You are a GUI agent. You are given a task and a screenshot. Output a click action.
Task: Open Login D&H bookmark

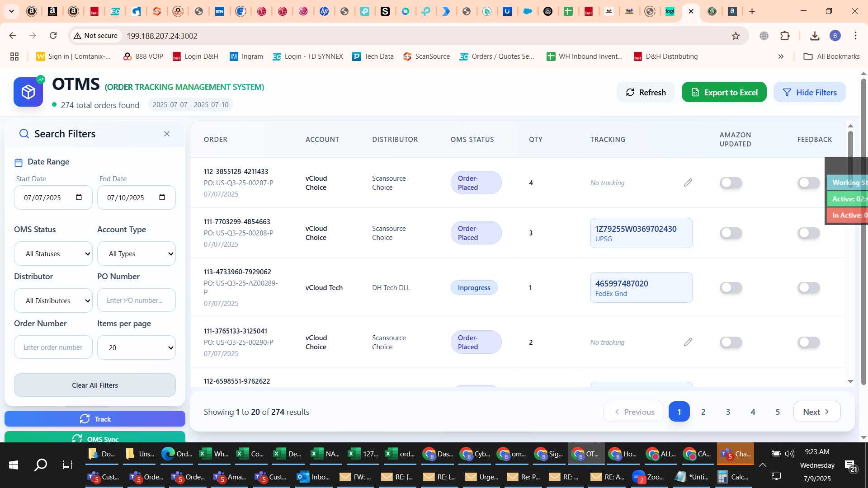[195, 56]
